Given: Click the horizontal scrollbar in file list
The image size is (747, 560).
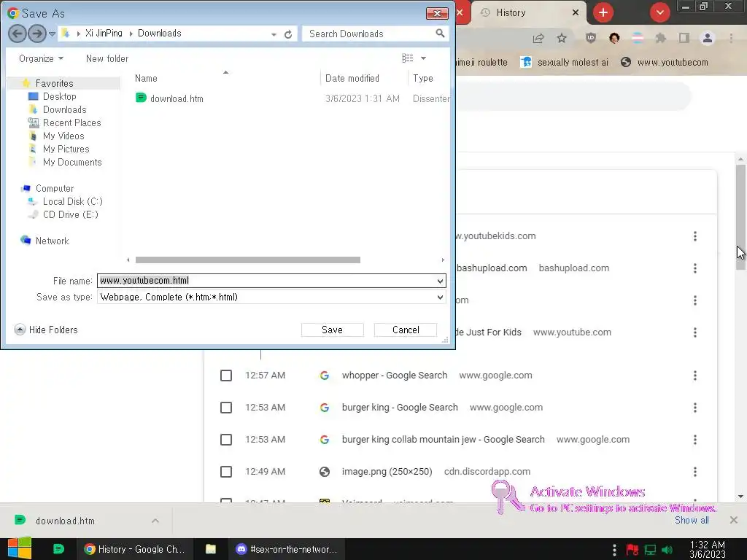Looking at the screenshot, I should tap(248, 260).
